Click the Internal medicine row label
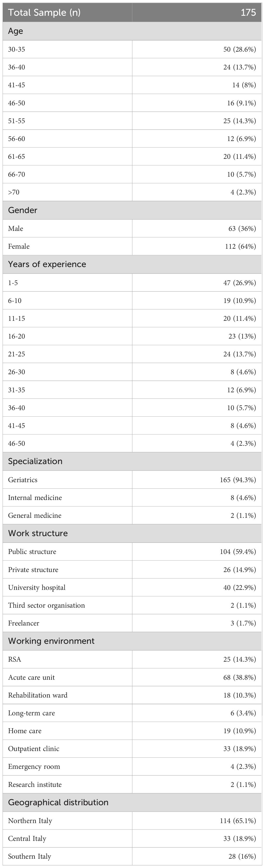The image size is (265, 868). (x=35, y=498)
